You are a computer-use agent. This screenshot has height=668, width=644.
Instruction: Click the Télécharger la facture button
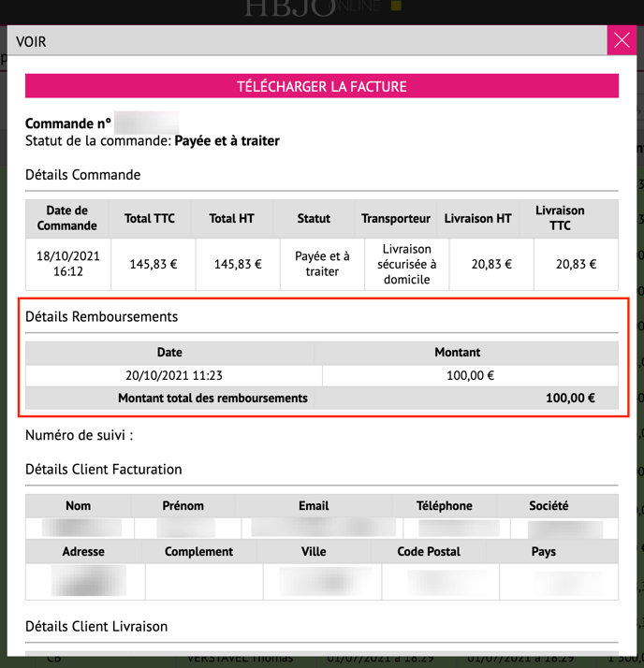click(321, 86)
